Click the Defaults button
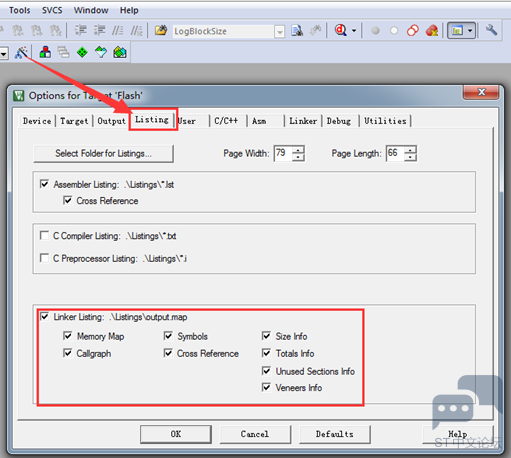 [x=335, y=434]
